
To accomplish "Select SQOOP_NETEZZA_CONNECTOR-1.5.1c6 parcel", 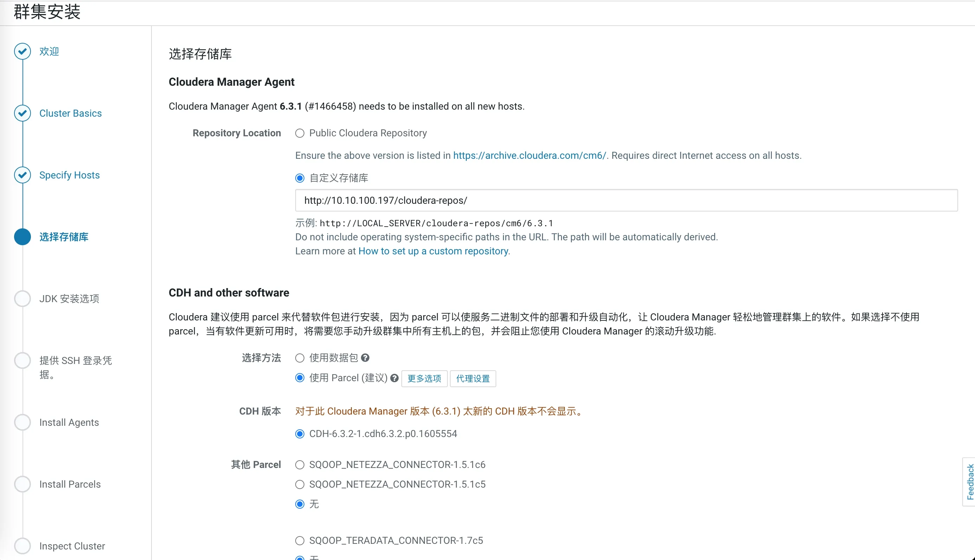I will pos(300,464).
